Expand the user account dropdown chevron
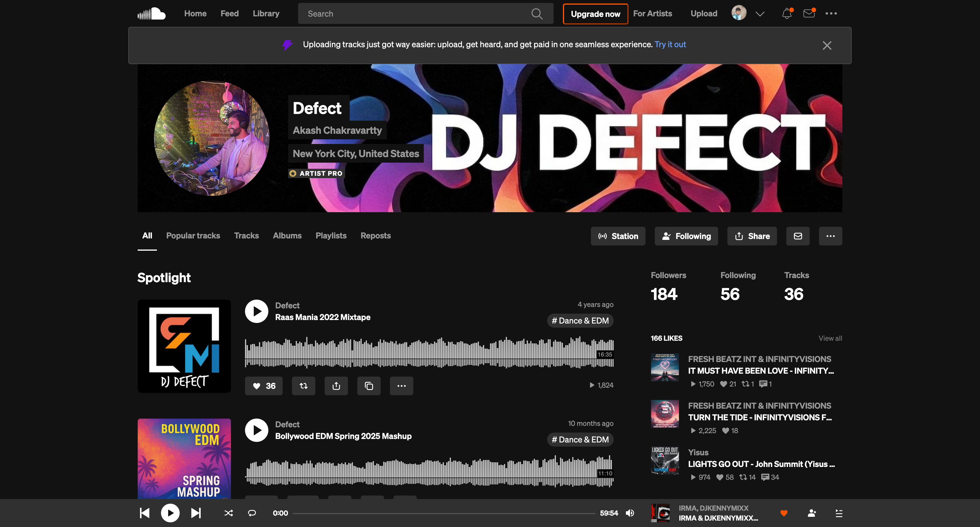Image resolution: width=980 pixels, height=527 pixels. [x=760, y=14]
